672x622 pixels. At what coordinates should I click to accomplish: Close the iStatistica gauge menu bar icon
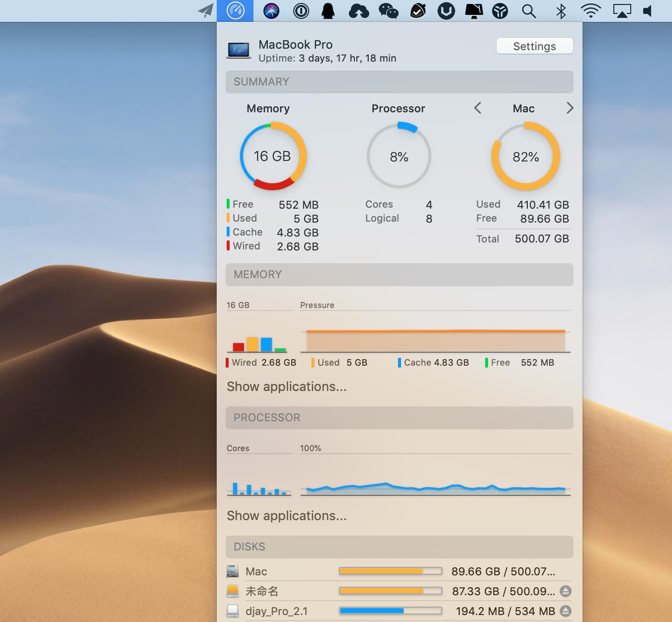[x=235, y=10]
